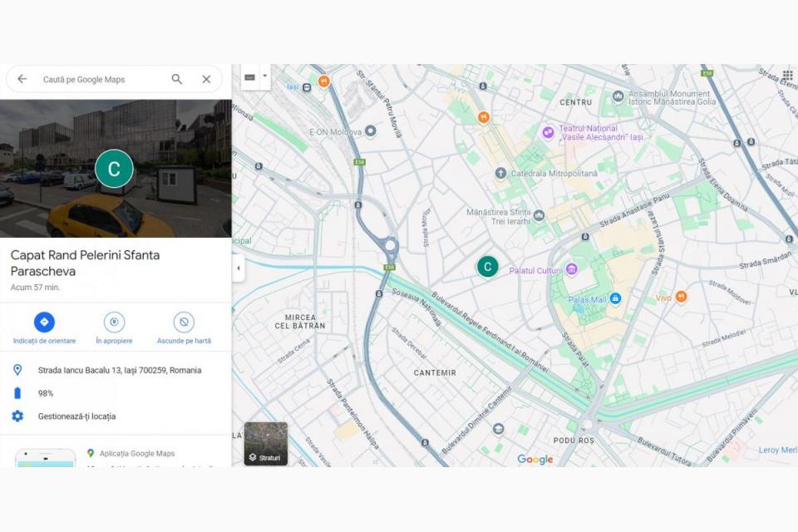Click the location pin icon beside address
798x532 pixels.
click(17, 370)
